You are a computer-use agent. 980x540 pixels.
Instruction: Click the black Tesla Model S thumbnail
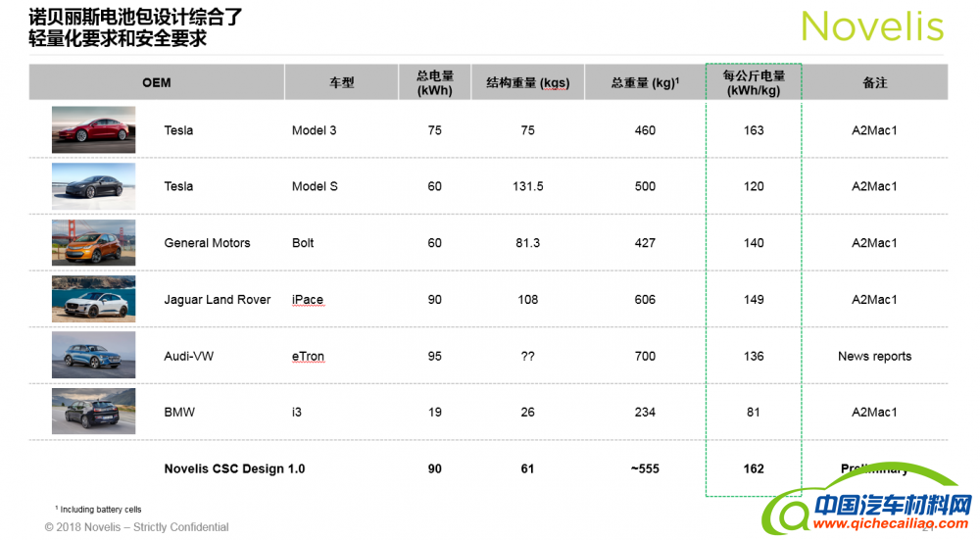coord(93,186)
